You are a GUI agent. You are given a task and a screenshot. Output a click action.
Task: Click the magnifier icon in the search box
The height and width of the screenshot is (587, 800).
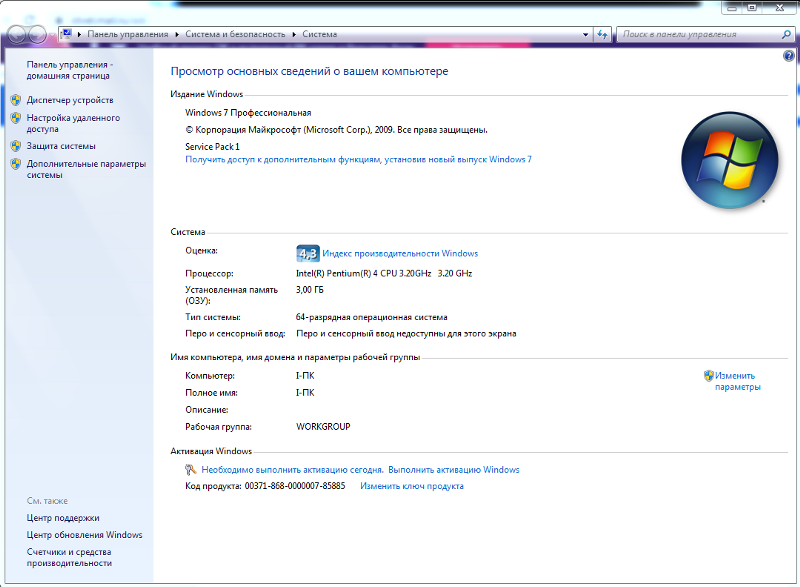point(786,34)
